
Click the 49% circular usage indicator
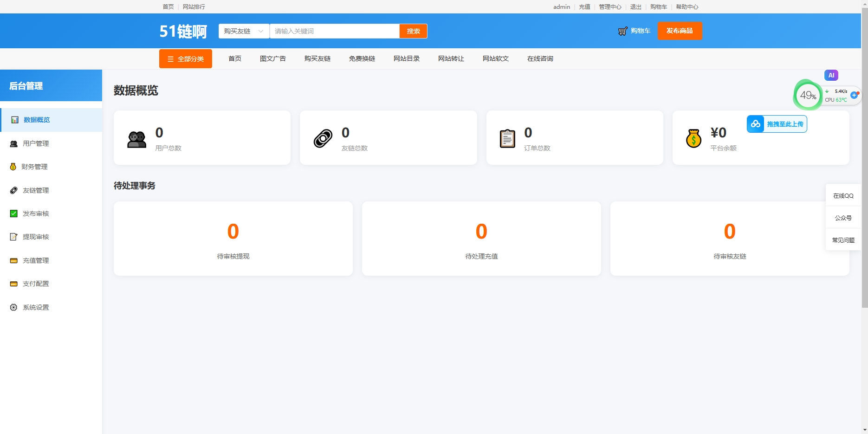tap(808, 95)
